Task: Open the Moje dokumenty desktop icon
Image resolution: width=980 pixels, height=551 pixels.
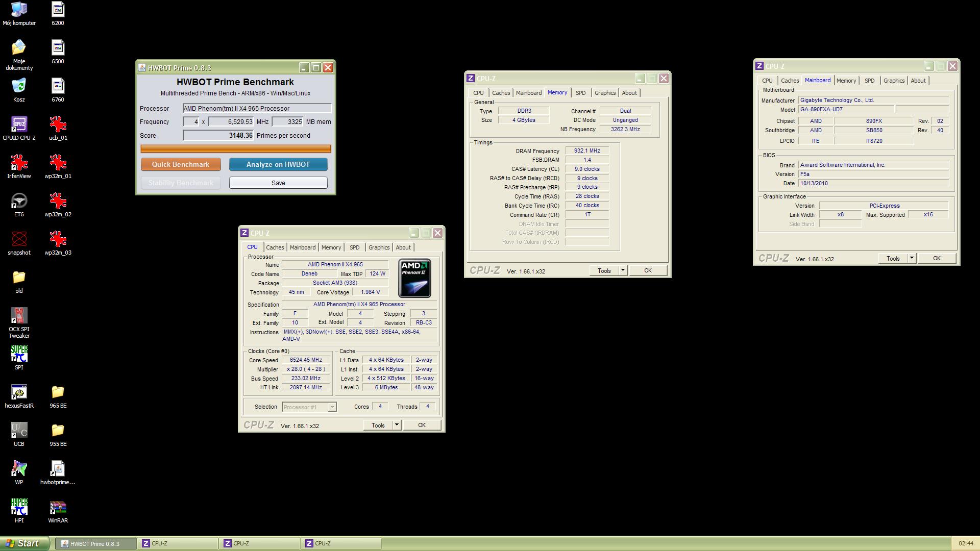Action: tap(19, 55)
